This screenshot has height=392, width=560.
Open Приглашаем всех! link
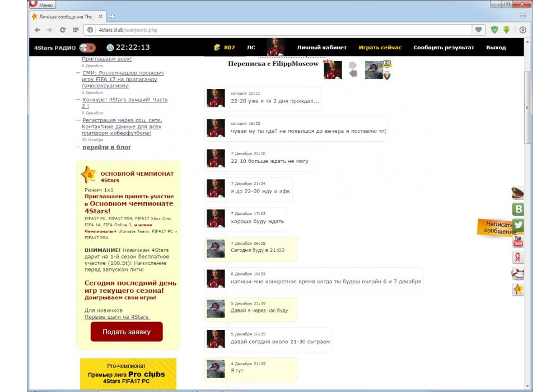(x=106, y=59)
